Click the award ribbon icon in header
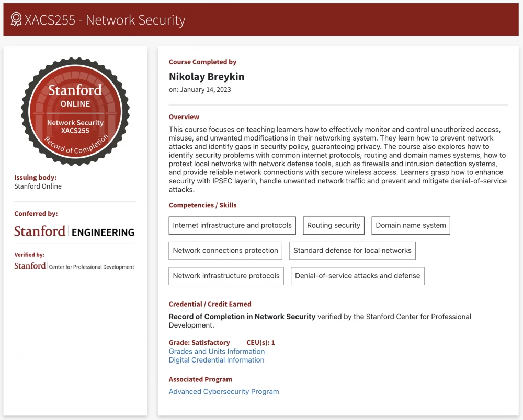 point(16,20)
